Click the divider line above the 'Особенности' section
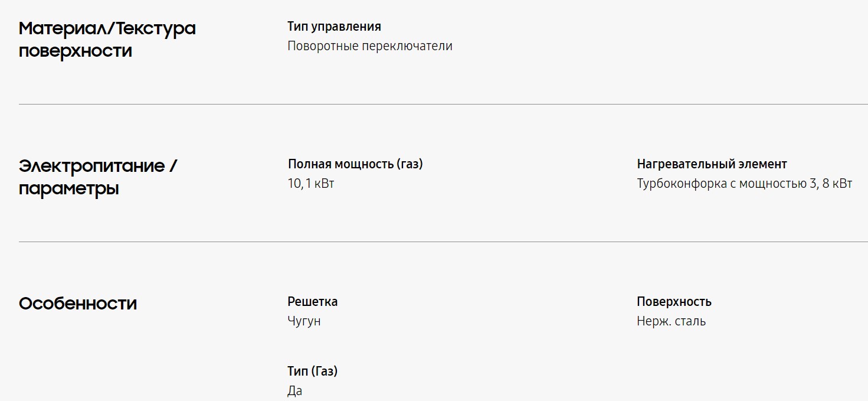 [443, 242]
